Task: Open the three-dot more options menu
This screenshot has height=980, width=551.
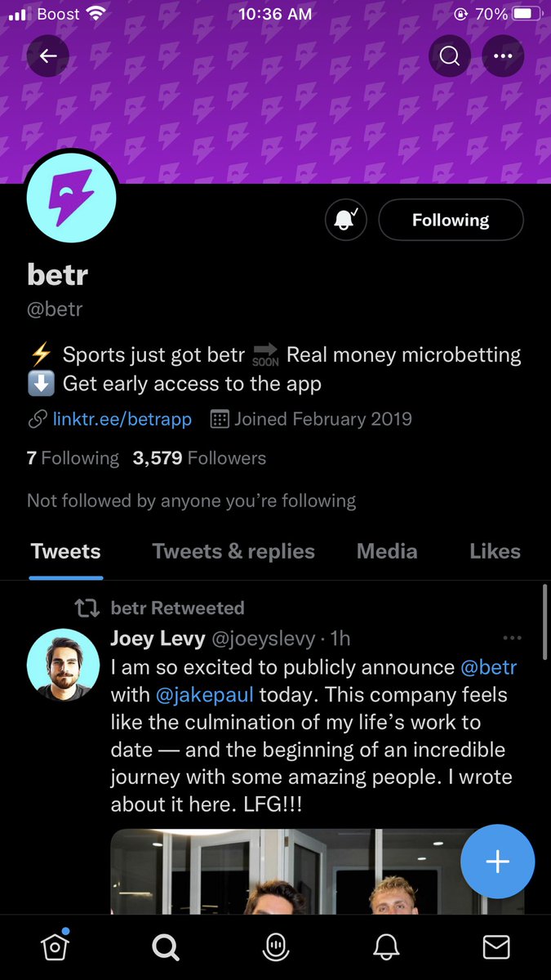Action: [503, 56]
